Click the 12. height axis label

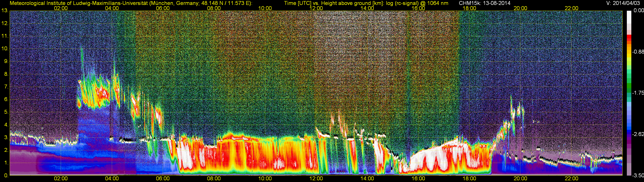(x=5, y=23)
